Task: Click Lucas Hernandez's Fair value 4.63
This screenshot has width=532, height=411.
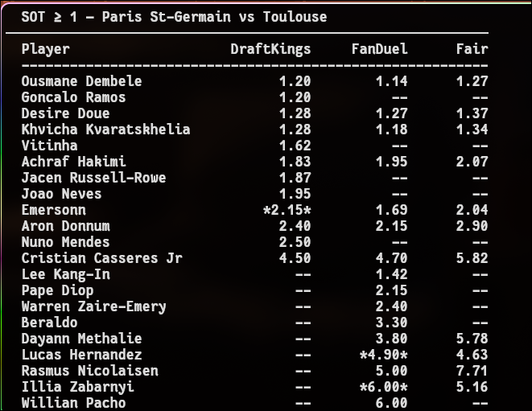Action: click(472, 355)
